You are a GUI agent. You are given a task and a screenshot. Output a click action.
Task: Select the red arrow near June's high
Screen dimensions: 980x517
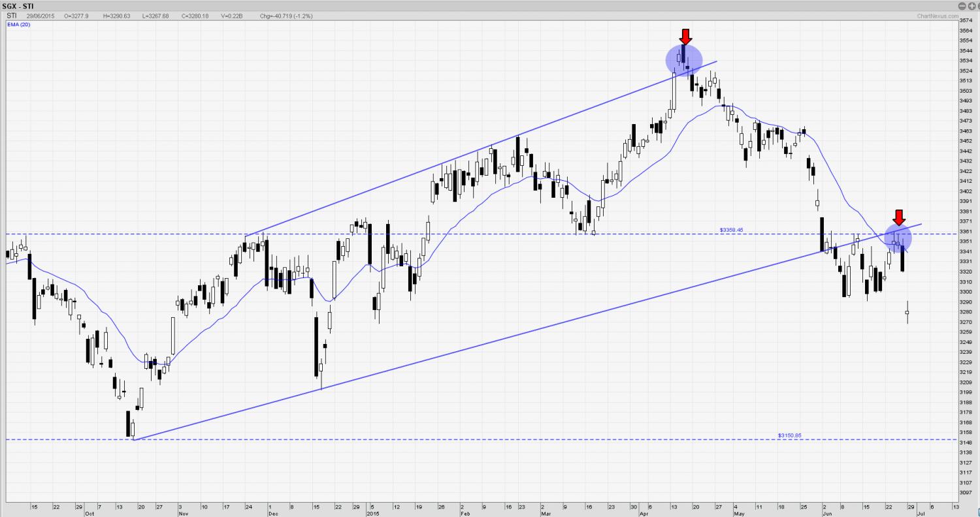tap(899, 217)
